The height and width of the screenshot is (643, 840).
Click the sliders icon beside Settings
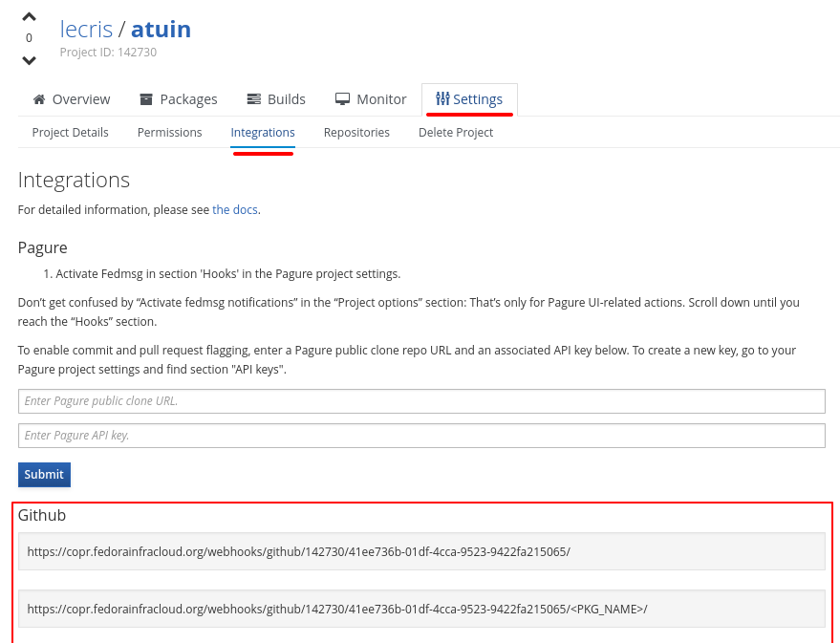click(442, 98)
